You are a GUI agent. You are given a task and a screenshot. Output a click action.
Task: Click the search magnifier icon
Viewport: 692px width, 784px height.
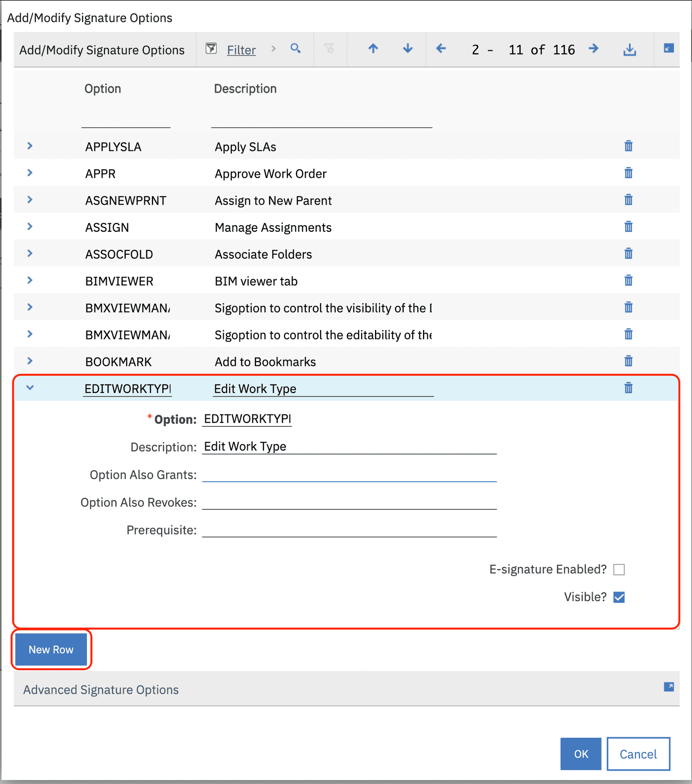coord(296,49)
